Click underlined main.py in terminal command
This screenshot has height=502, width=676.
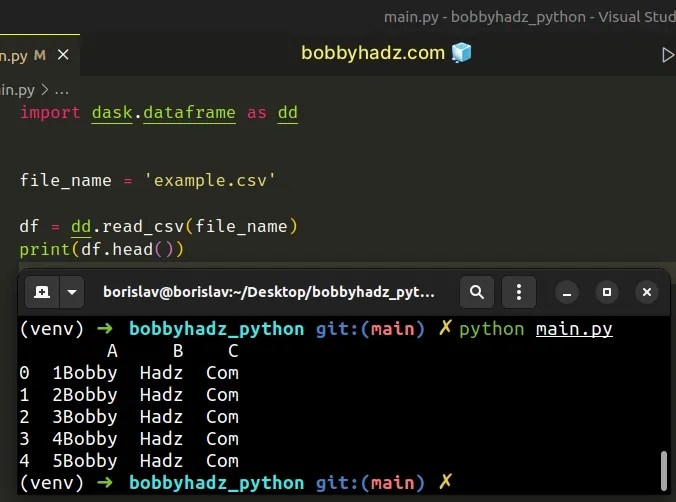(x=574, y=329)
